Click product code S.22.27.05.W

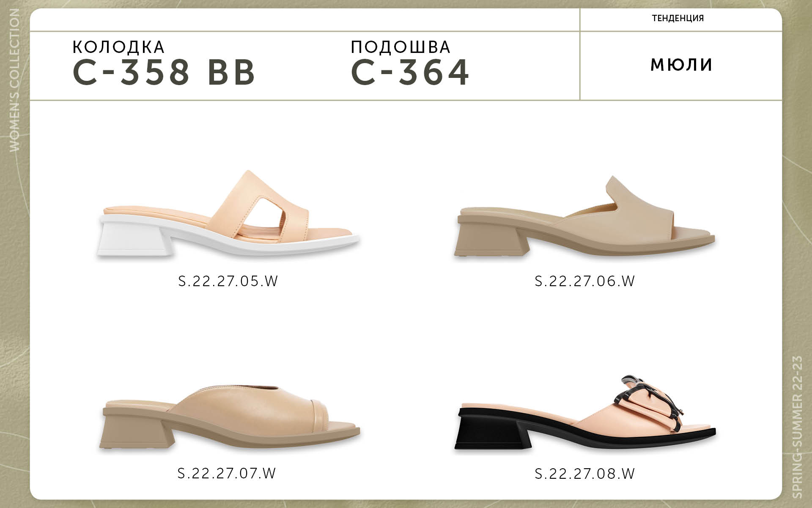[228, 281]
